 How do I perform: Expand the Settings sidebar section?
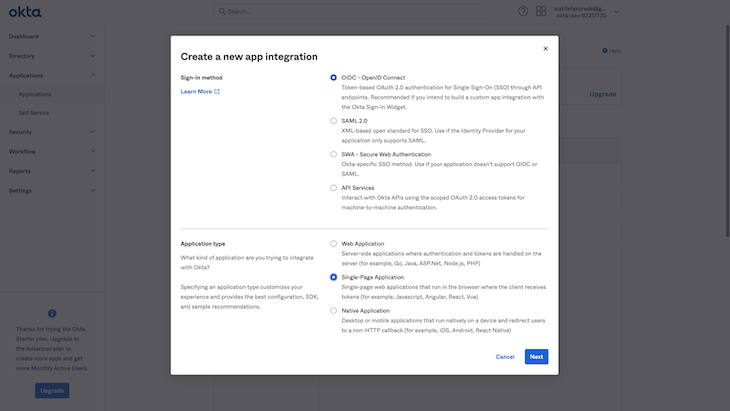(93, 190)
